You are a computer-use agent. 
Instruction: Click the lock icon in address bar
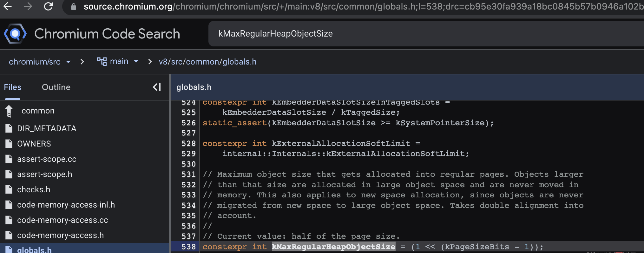tap(73, 6)
